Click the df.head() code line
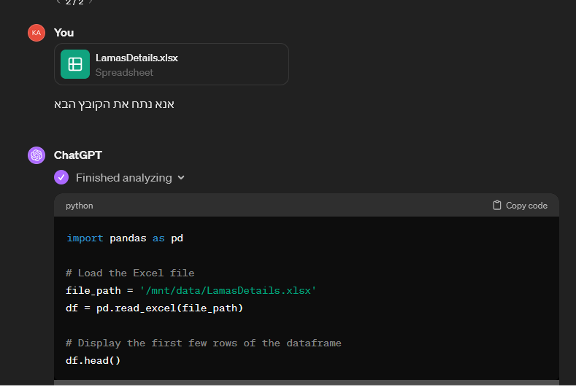Image resolution: width=576 pixels, height=386 pixels. [x=93, y=361]
